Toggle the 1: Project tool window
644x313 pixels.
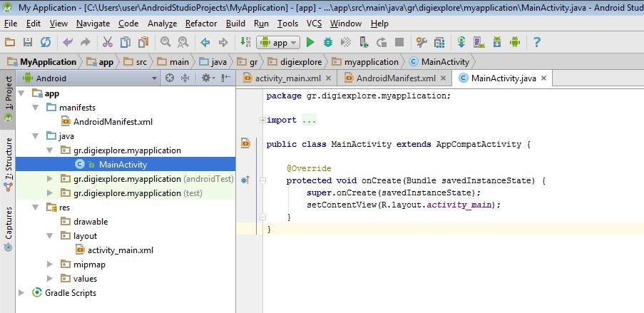click(8, 100)
